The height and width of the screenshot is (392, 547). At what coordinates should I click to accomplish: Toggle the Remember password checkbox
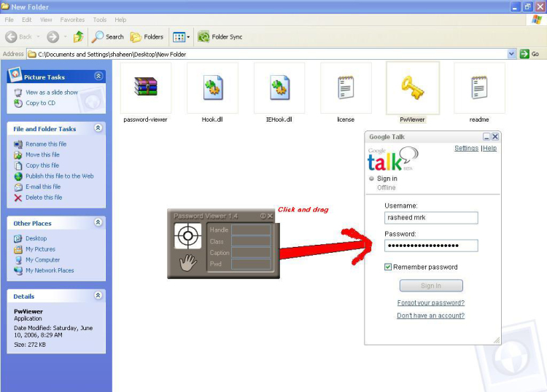[x=388, y=267]
